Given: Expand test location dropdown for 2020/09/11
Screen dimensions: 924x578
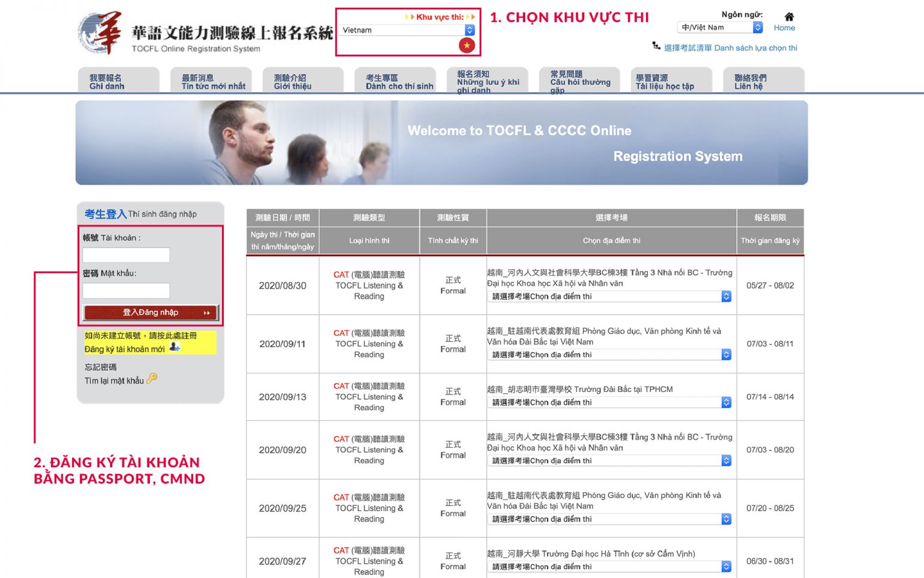Looking at the screenshot, I should coord(609,355).
